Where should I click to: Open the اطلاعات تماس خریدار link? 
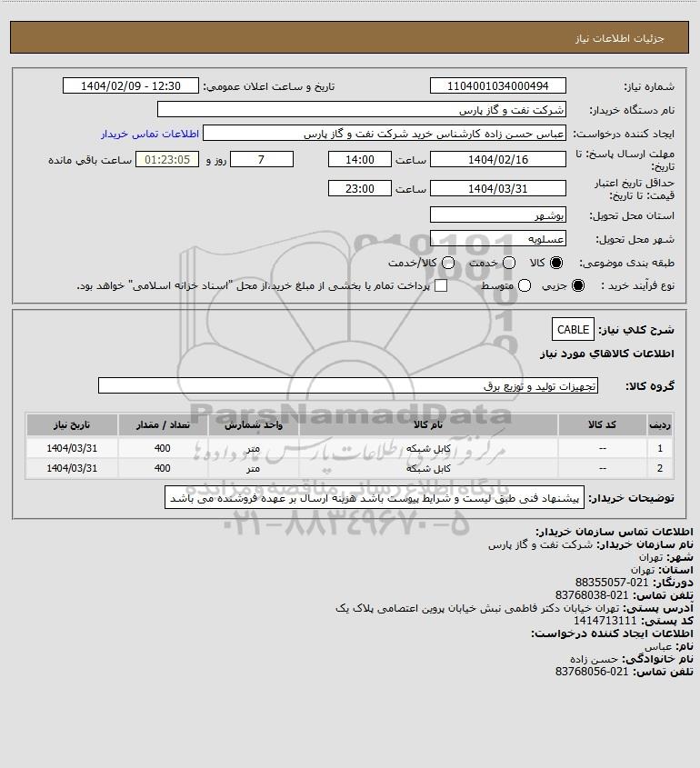tap(150, 134)
